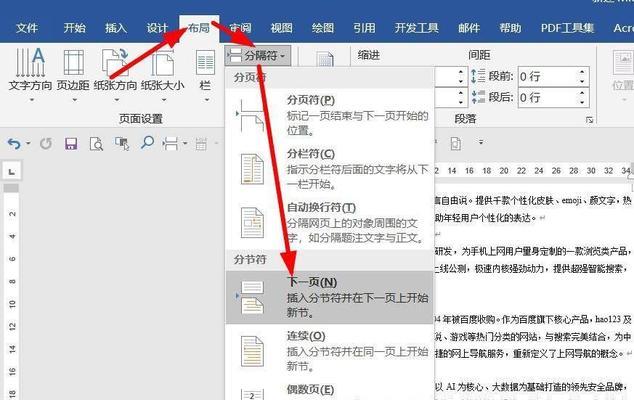Open the customize quick access toolbar arrow
The width and height of the screenshot is (634, 400).
point(481,142)
